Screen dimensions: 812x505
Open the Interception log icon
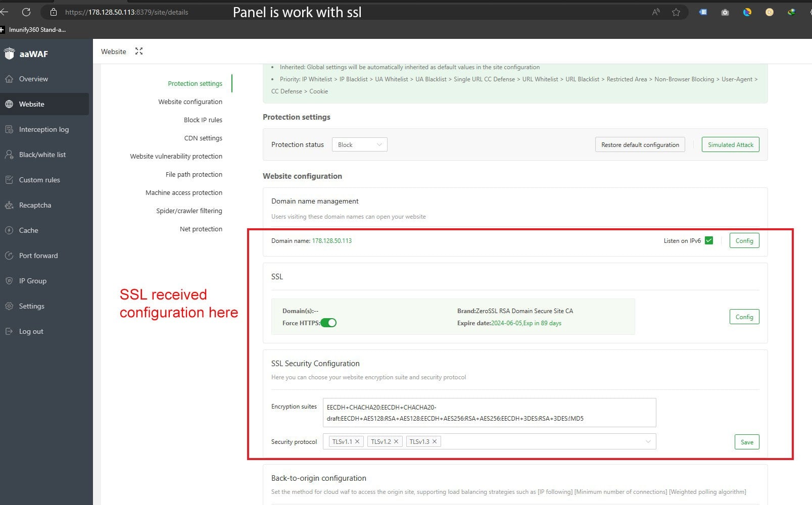10,129
